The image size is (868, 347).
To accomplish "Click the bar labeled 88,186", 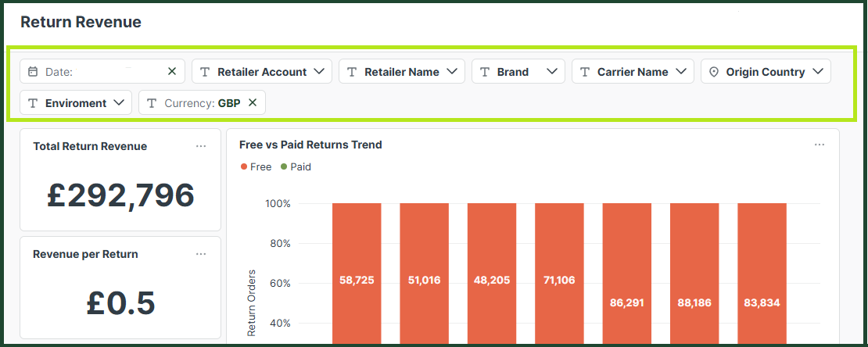I will [x=694, y=274].
